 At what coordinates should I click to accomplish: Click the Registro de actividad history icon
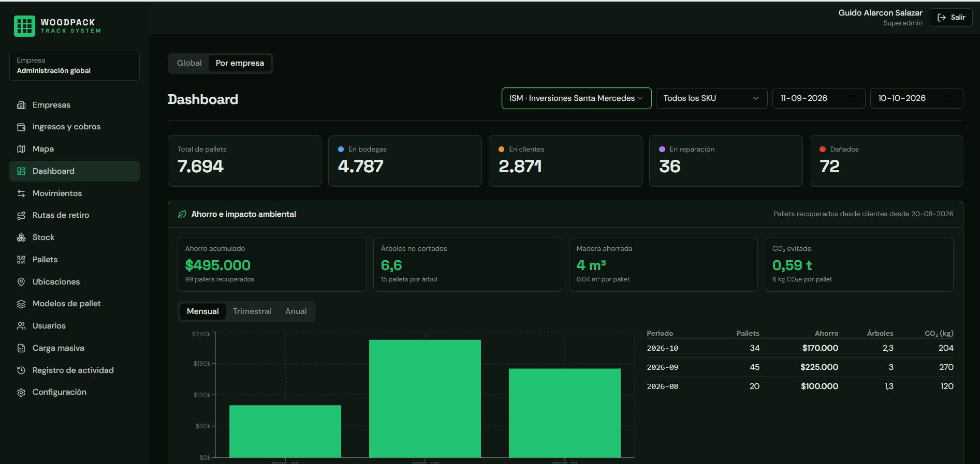point(21,370)
